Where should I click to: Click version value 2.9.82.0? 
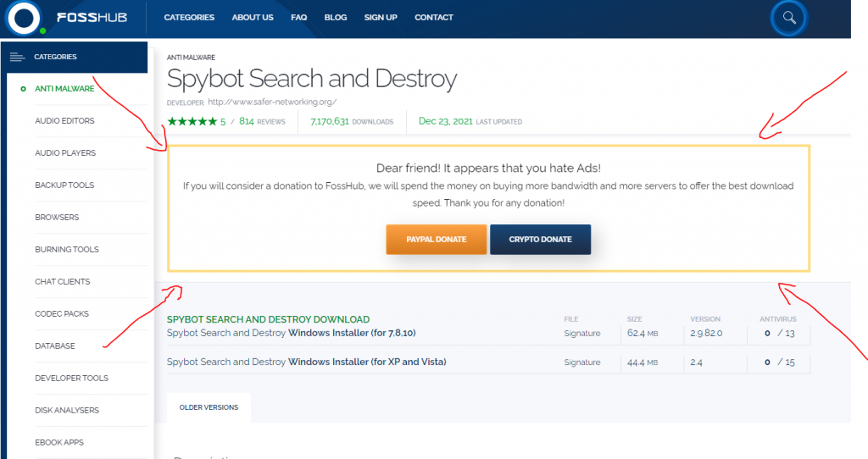(x=706, y=334)
